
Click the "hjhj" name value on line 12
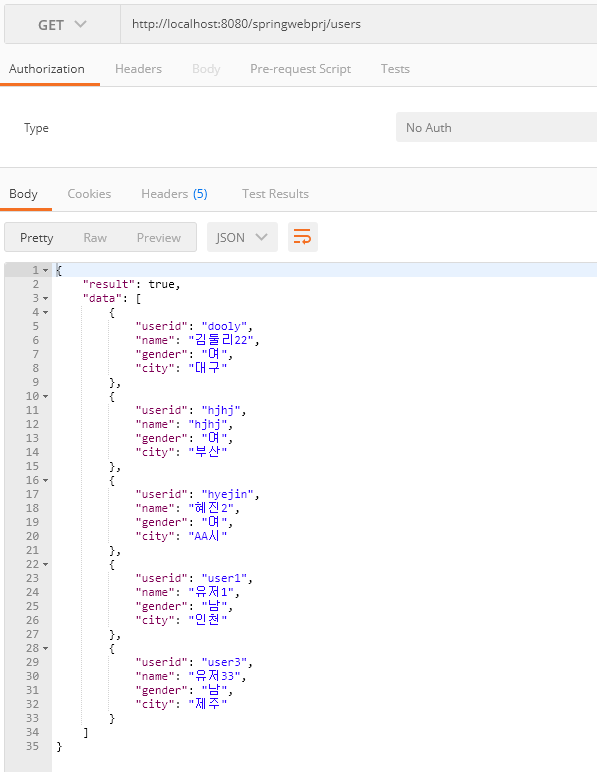pyautogui.click(x=208, y=424)
